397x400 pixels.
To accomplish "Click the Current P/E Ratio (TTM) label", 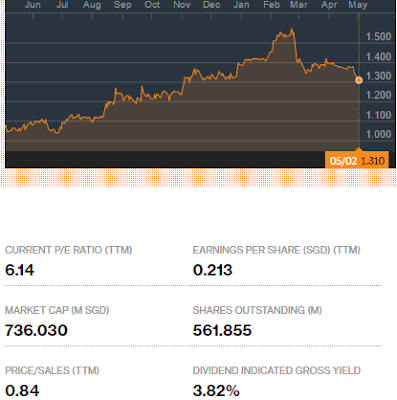I will 69,250.
